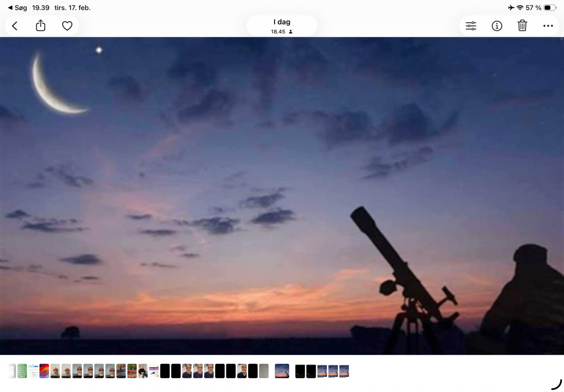Tap the Wi-Fi icon in the status bar
This screenshot has height=392, width=564.
(519, 8)
